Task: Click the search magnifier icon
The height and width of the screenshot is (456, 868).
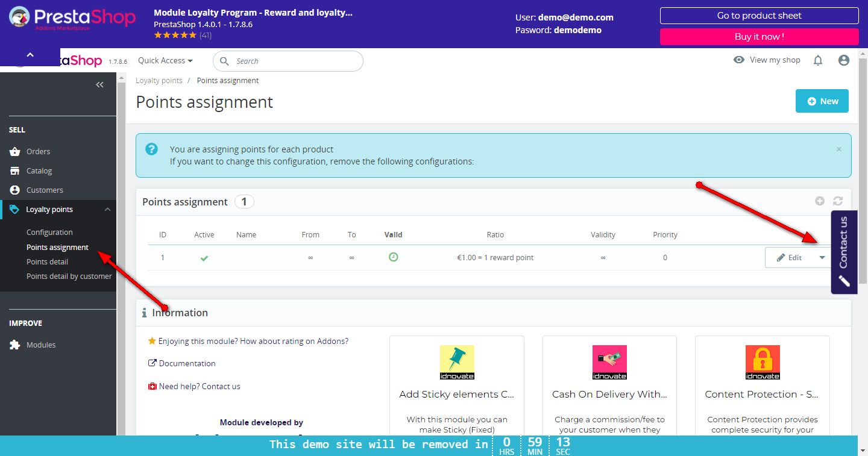Action: click(x=224, y=61)
